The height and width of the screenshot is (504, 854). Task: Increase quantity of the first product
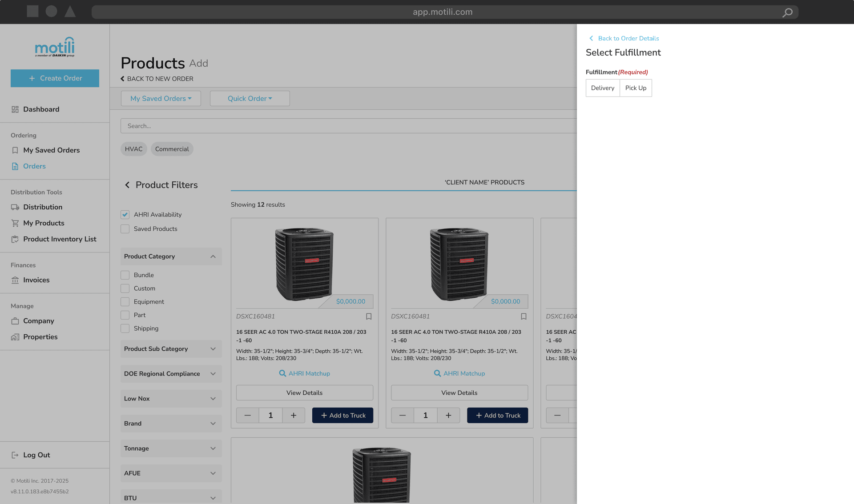click(x=294, y=416)
